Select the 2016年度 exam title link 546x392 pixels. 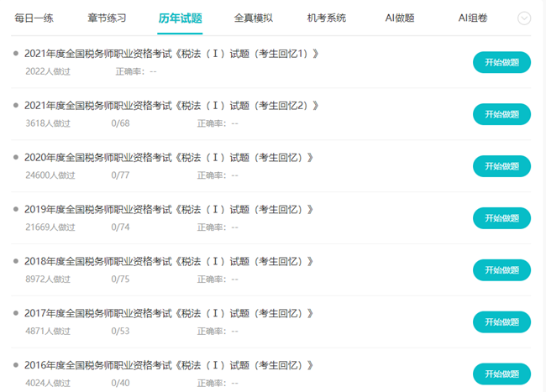169,366
